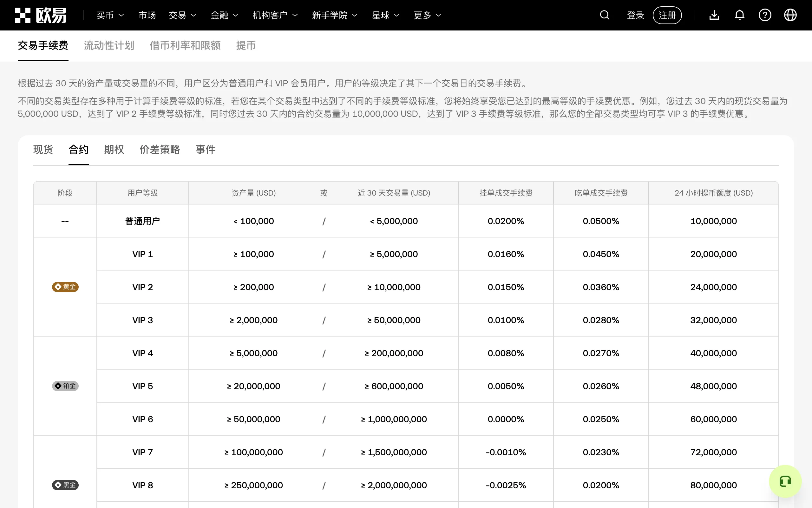Expand the 交易 dropdown in navigation

(182, 15)
